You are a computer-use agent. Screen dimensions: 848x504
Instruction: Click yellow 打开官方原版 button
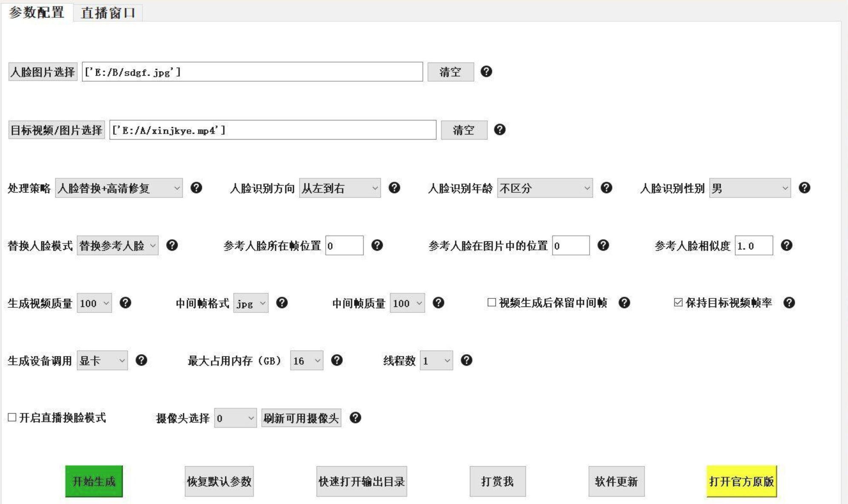pos(741,481)
